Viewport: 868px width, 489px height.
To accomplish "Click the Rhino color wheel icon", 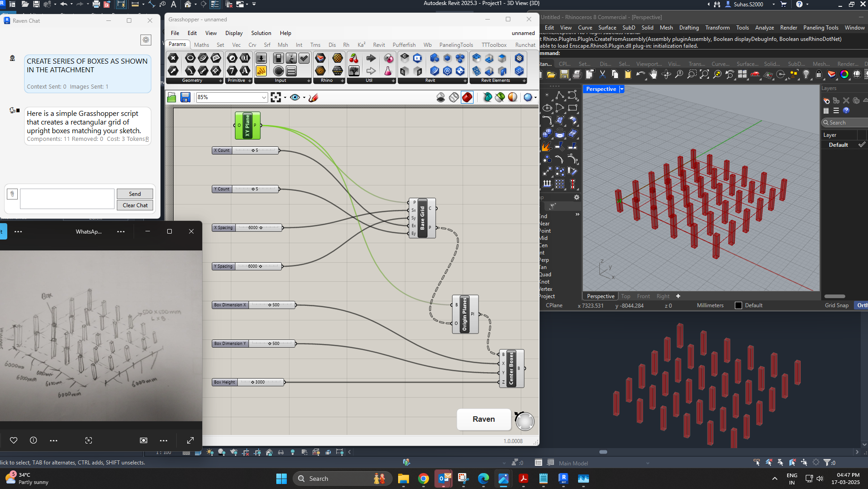I will click(x=844, y=75).
